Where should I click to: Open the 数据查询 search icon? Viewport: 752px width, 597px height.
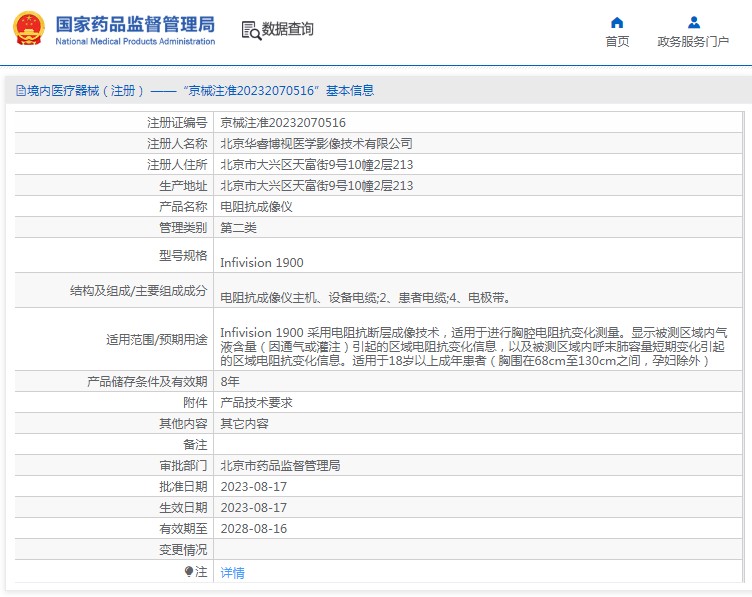click(251, 30)
